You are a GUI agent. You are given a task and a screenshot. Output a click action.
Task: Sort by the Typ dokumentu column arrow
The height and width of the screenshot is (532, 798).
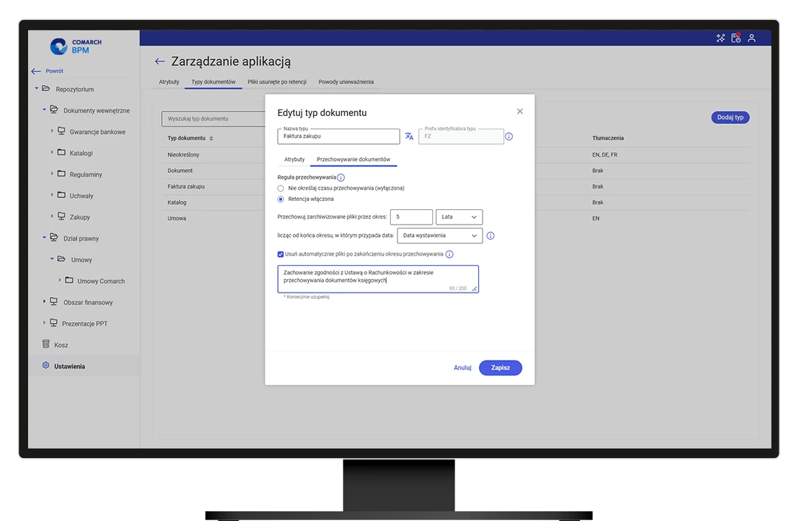[211, 138]
